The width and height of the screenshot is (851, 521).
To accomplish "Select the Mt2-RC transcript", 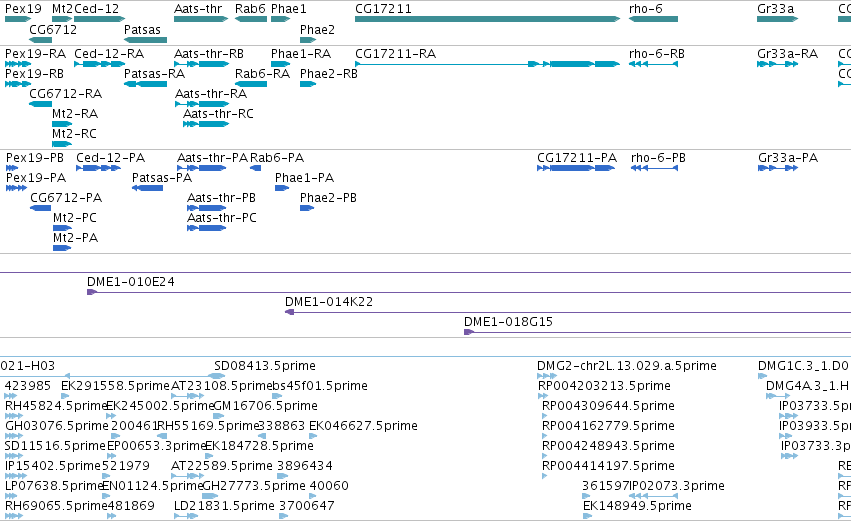I will 62,144.
